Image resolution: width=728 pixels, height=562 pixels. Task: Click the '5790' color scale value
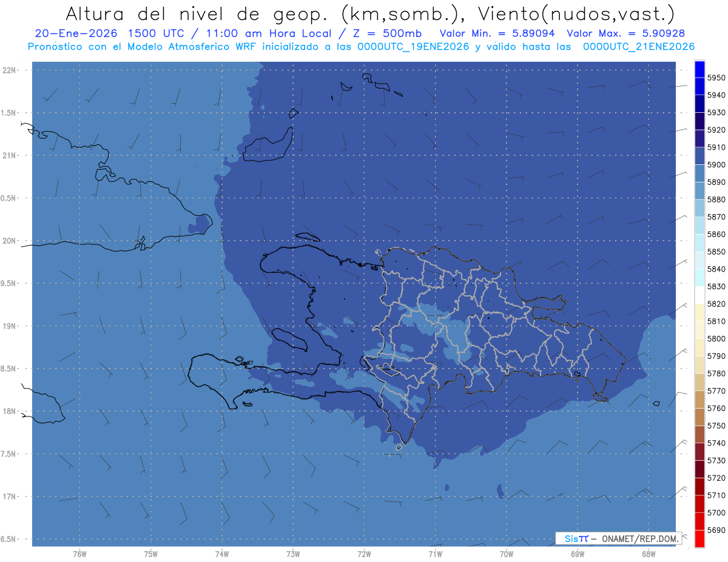(716, 356)
